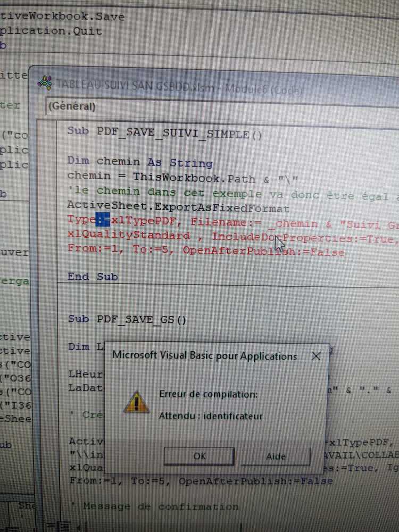The height and width of the screenshot is (532, 399).
Task: Click the 'Sub PDF_SAVE_SUIVI_SIMPLE()' line
Action: pyautogui.click(x=164, y=133)
